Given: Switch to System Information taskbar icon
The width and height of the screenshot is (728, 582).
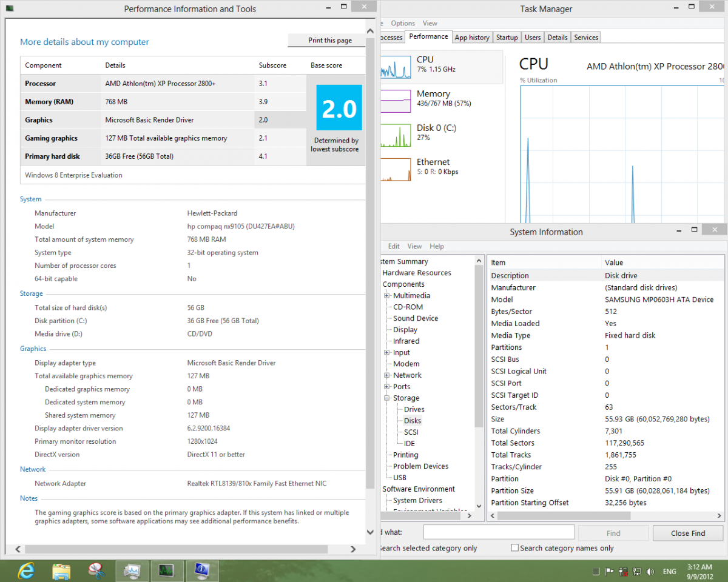Looking at the screenshot, I should pos(201,570).
